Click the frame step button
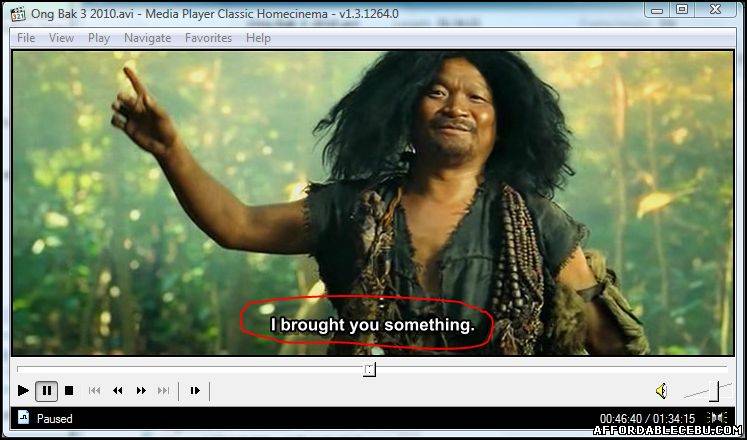 pos(195,391)
